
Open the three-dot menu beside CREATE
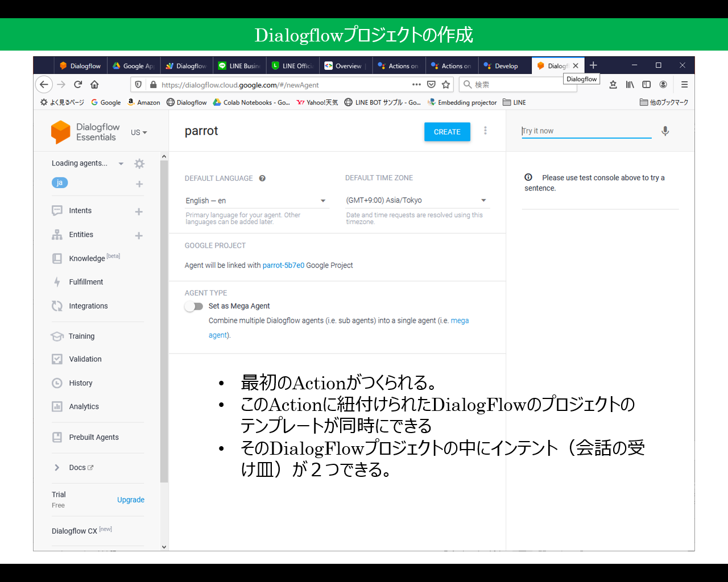485,131
